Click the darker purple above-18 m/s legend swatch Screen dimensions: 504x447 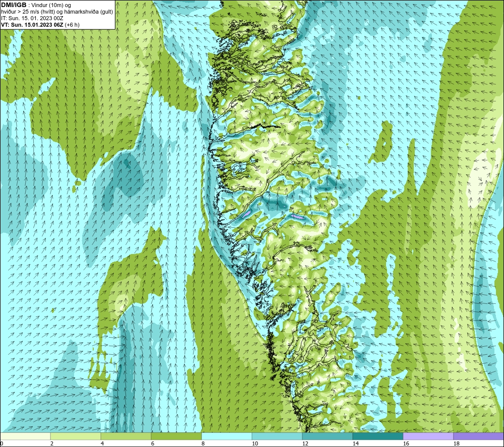(478, 436)
